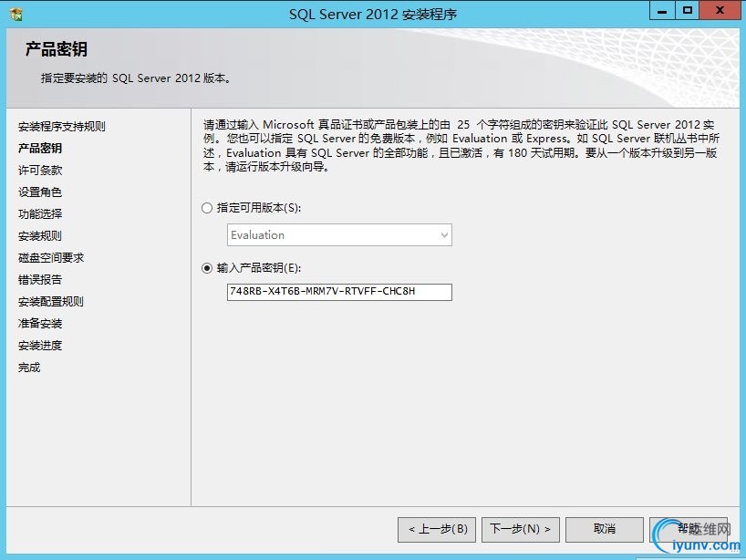The width and height of the screenshot is (746, 560).
Task: Click the 安装进度 step in sidebar
Action: click(40, 346)
